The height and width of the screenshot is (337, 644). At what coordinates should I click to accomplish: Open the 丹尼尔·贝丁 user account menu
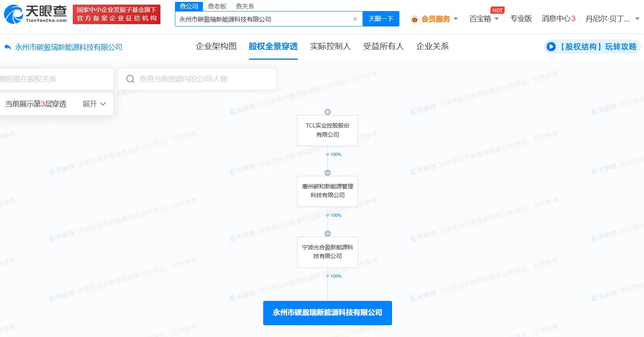pos(612,19)
